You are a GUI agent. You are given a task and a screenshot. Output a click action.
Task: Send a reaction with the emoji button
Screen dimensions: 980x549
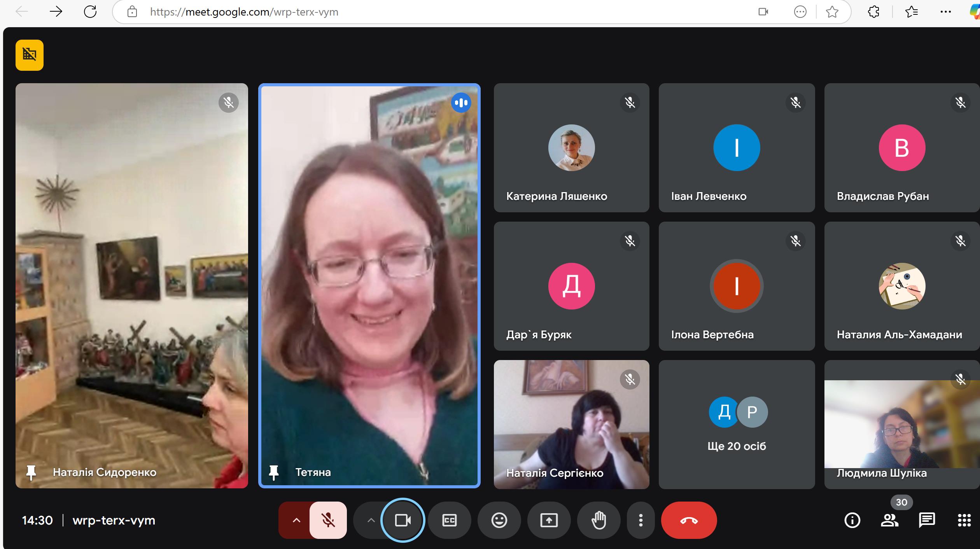coord(499,520)
